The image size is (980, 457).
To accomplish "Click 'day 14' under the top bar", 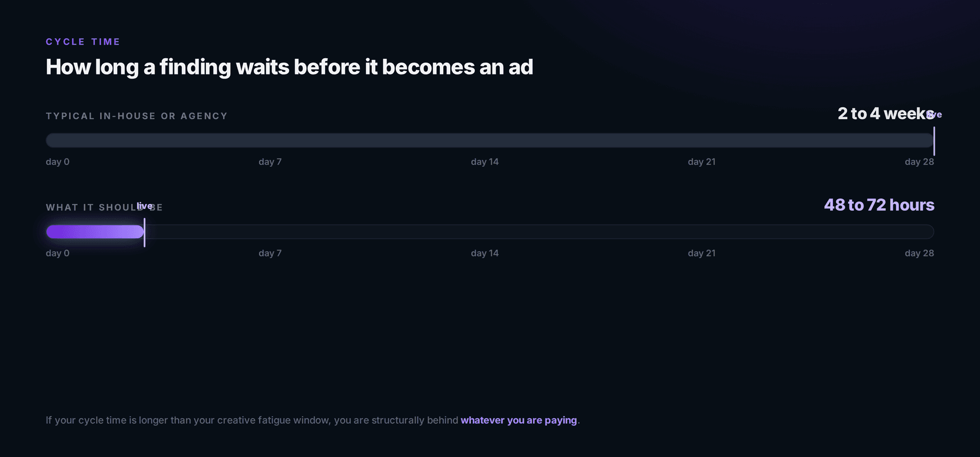I will pos(485,162).
